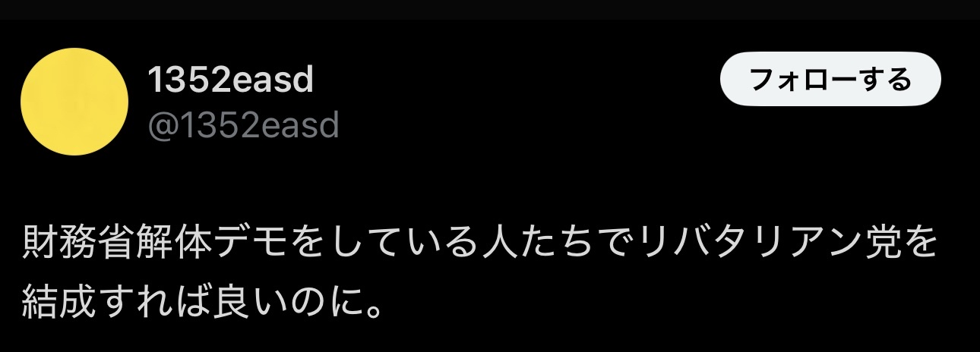This screenshot has height=352, width=980.
Task: Click the dark strip above the post
Action: (x=490, y=9)
